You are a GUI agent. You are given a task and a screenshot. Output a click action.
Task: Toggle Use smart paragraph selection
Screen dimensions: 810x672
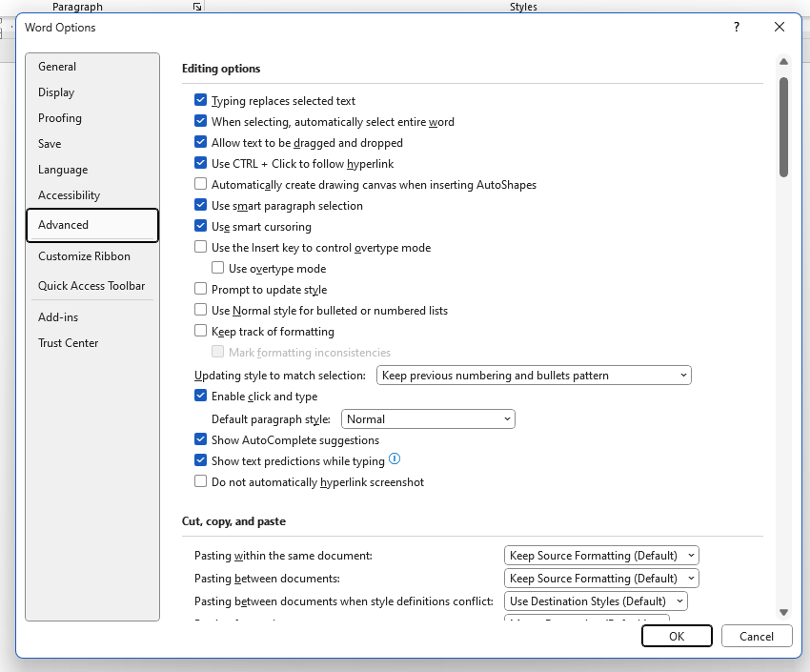pyautogui.click(x=200, y=205)
